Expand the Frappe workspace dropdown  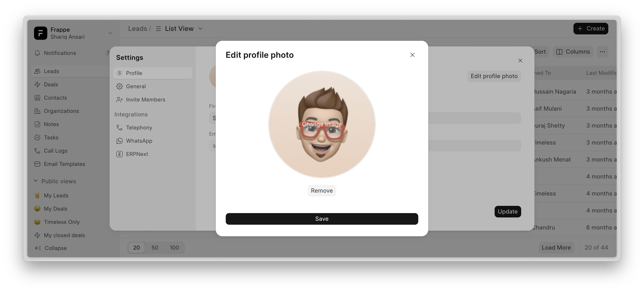coord(110,33)
